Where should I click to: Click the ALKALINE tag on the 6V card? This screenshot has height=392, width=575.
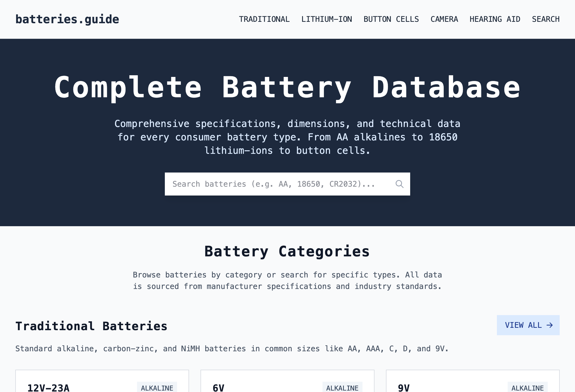[x=342, y=387]
